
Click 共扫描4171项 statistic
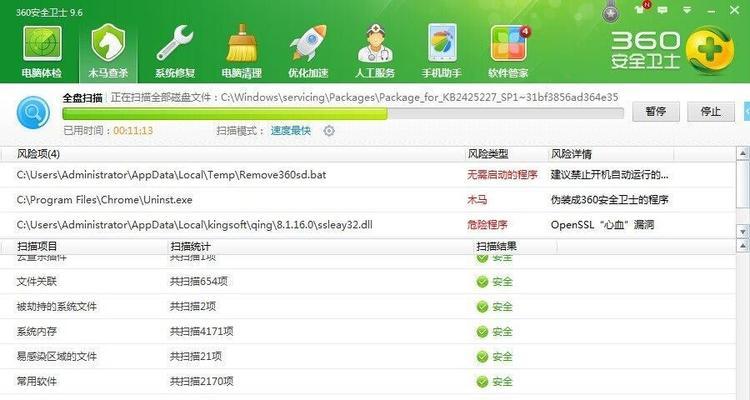(x=201, y=331)
